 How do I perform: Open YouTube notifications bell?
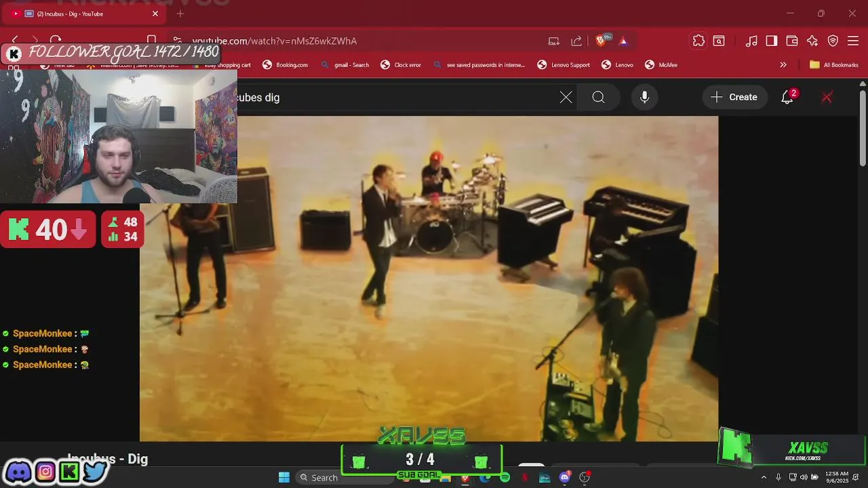(787, 97)
